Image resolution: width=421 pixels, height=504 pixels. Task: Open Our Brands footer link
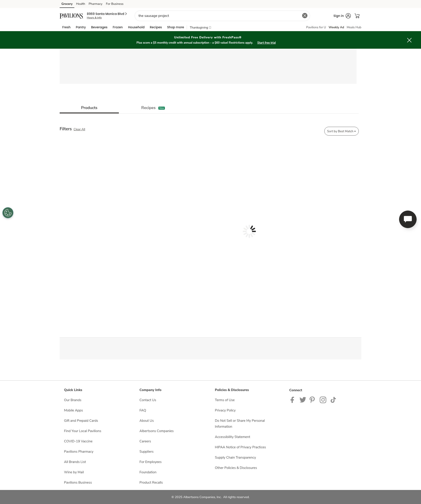coord(72,400)
